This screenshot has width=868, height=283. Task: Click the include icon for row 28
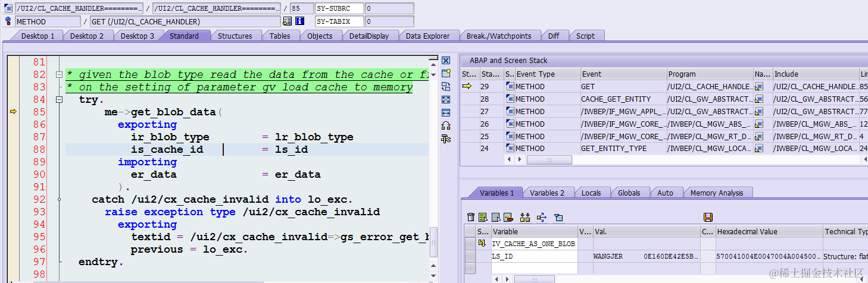tap(759, 99)
